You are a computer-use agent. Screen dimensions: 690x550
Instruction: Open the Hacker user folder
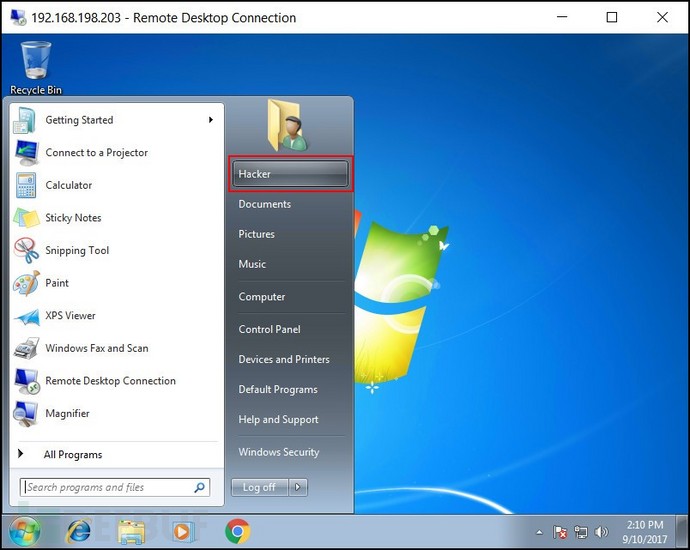pyautogui.click(x=290, y=174)
